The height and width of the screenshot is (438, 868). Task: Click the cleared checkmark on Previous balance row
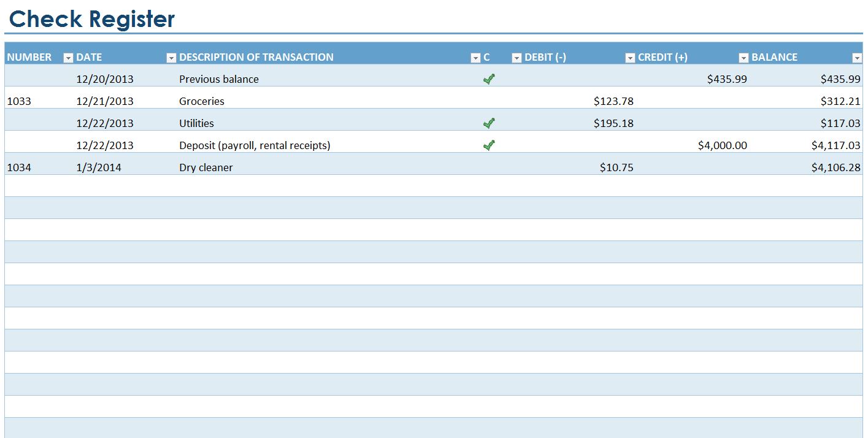[x=488, y=79]
